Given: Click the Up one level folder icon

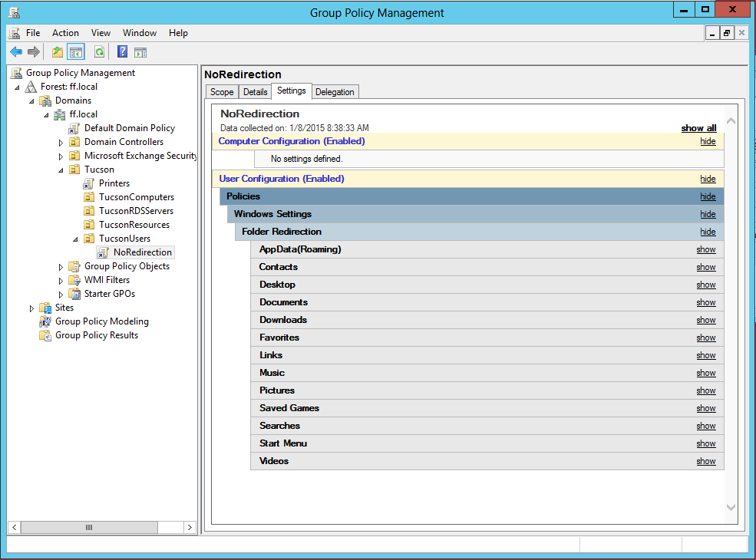Looking at the screenshot, I should [58, 52].
